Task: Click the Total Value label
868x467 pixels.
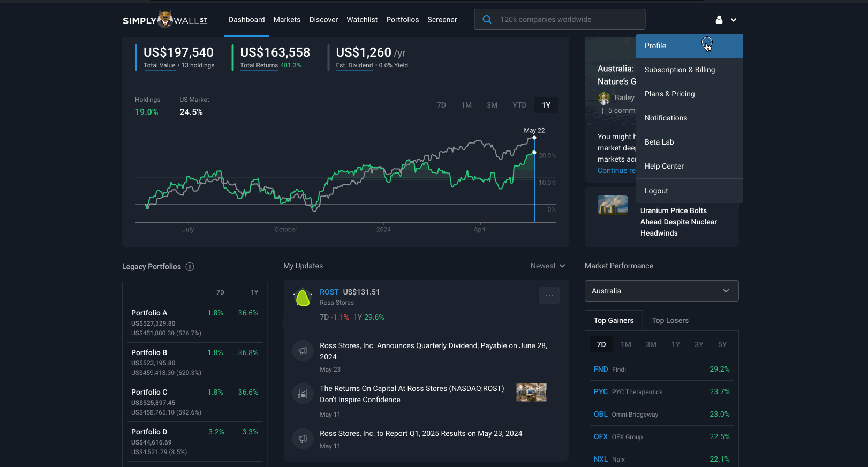Action: coord(159,65)
